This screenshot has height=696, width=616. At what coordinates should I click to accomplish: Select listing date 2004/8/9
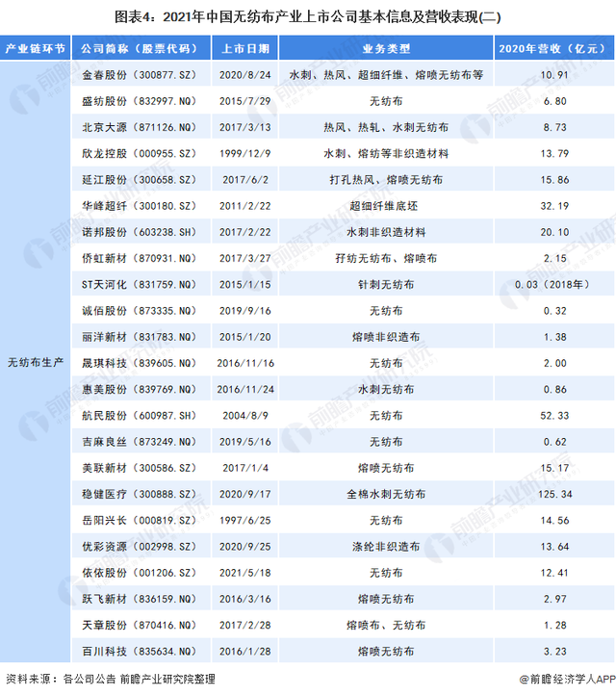(245, 416)
